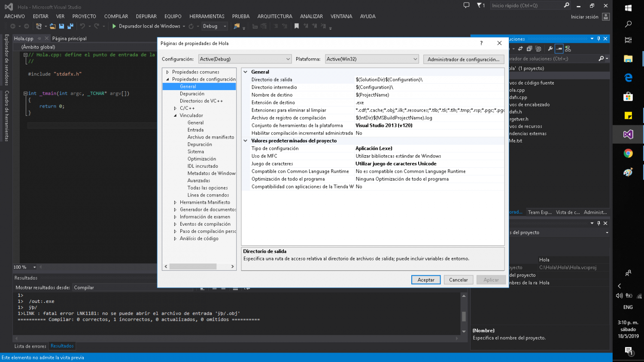Click the green Start Debugging play icon
This screenshot has width=644, height=362.
click(114, 26)
